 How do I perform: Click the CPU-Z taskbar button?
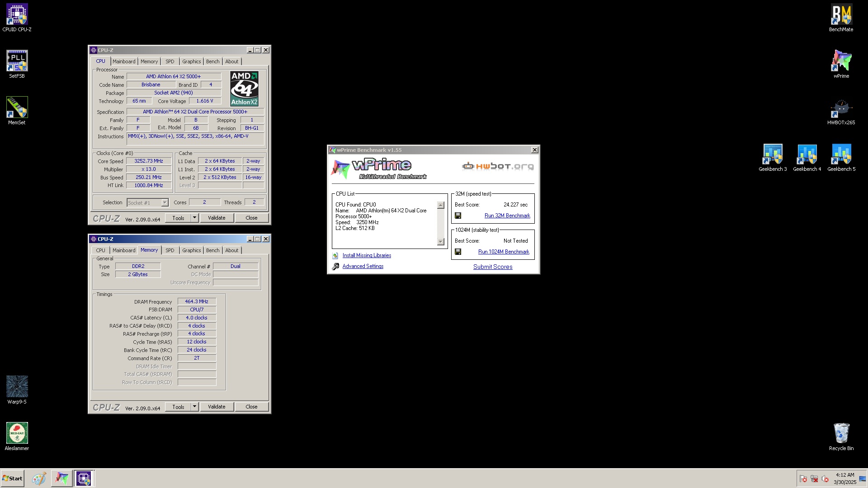[84, 479]
